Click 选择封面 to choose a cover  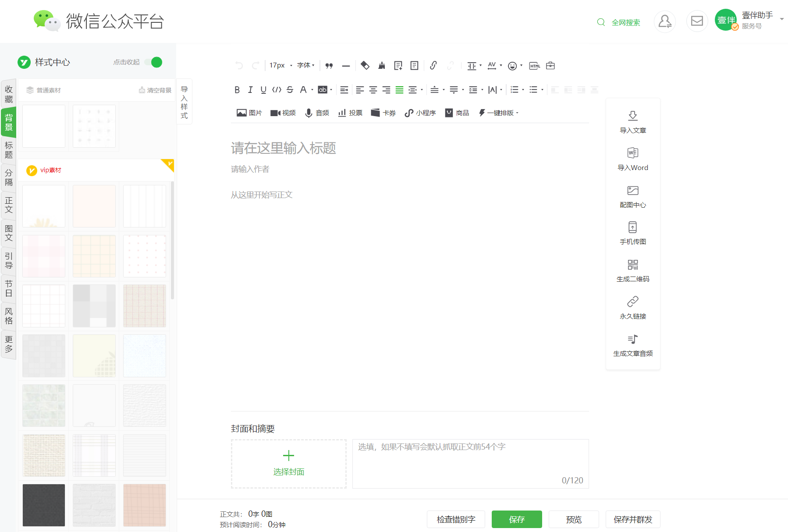click(289, 464)
